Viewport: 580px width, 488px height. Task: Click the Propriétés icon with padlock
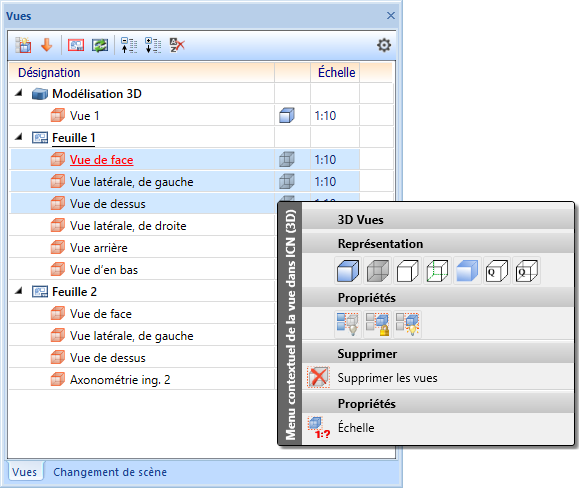tap(378, 324)
